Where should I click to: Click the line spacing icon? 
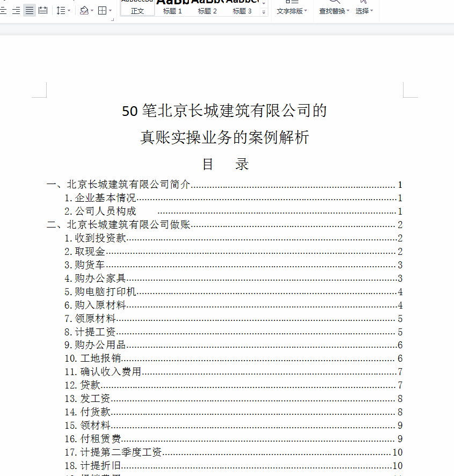62,10
